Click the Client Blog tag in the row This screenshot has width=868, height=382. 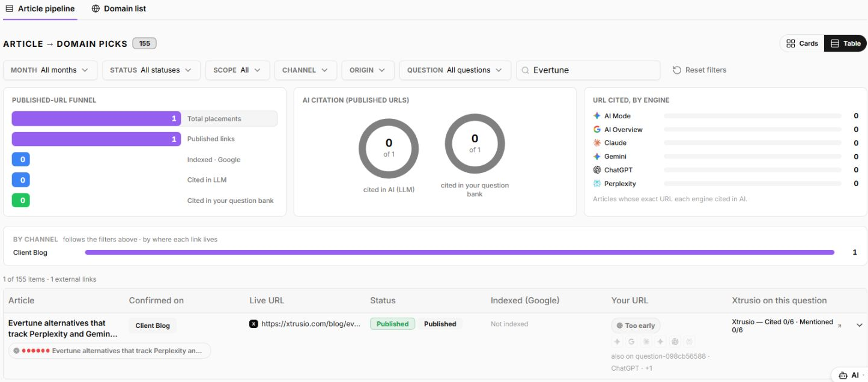point(153,326)
